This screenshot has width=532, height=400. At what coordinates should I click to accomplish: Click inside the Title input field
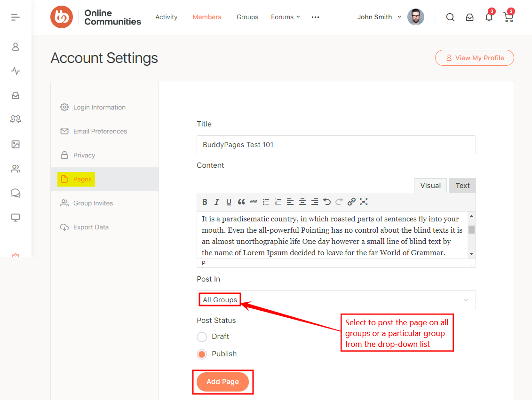point(336,145)
